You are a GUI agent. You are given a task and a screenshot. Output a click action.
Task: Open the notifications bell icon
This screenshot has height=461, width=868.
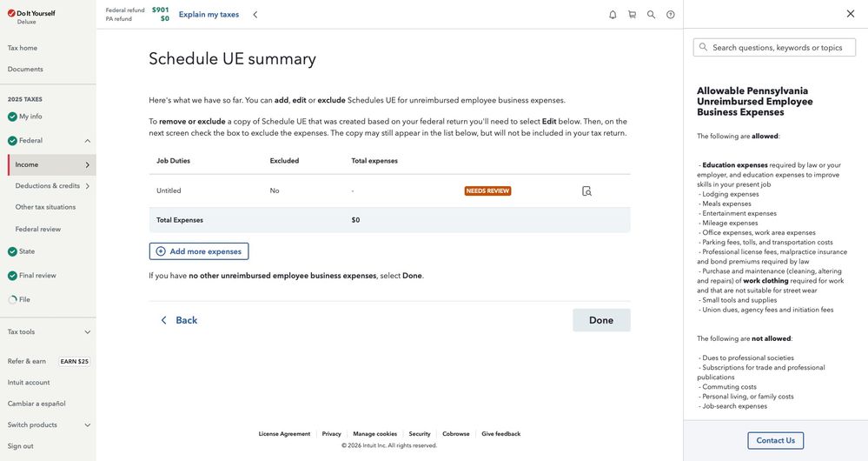pyautogui.click(x=613, y=15)
